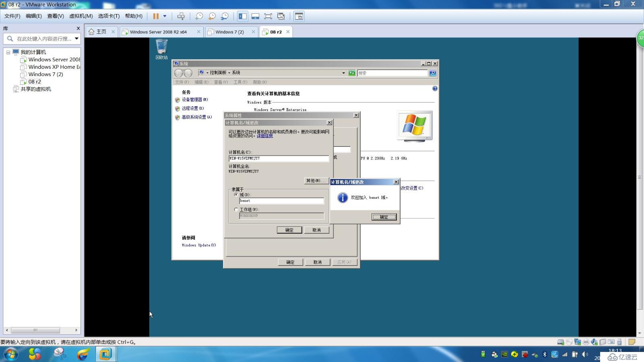Screen dimensions: 644x362
Task: Open the library search filter dropdown
Action: (76, 39)
